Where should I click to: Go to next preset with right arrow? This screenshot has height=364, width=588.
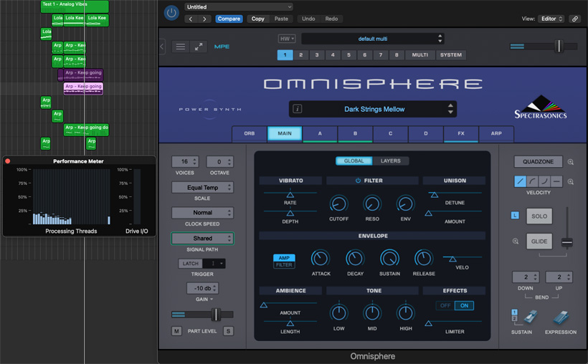[x=204, y=19]
